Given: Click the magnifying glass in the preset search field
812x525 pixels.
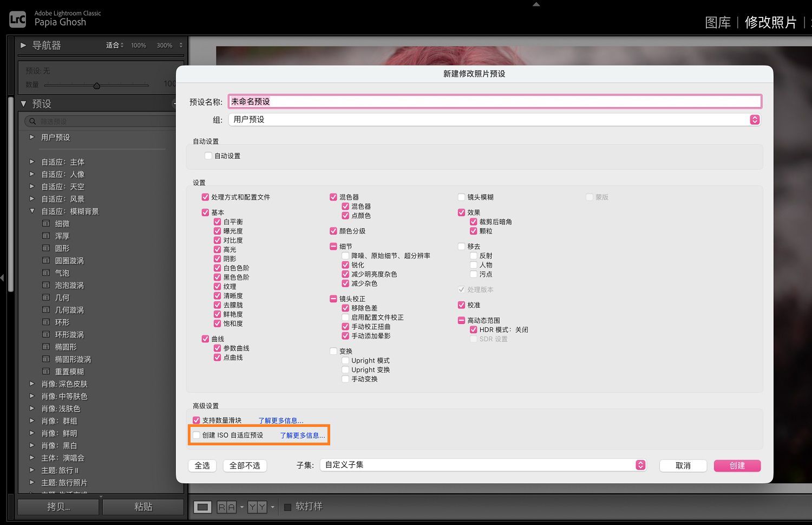Looking at the screenshot, I should coord(33,121).
